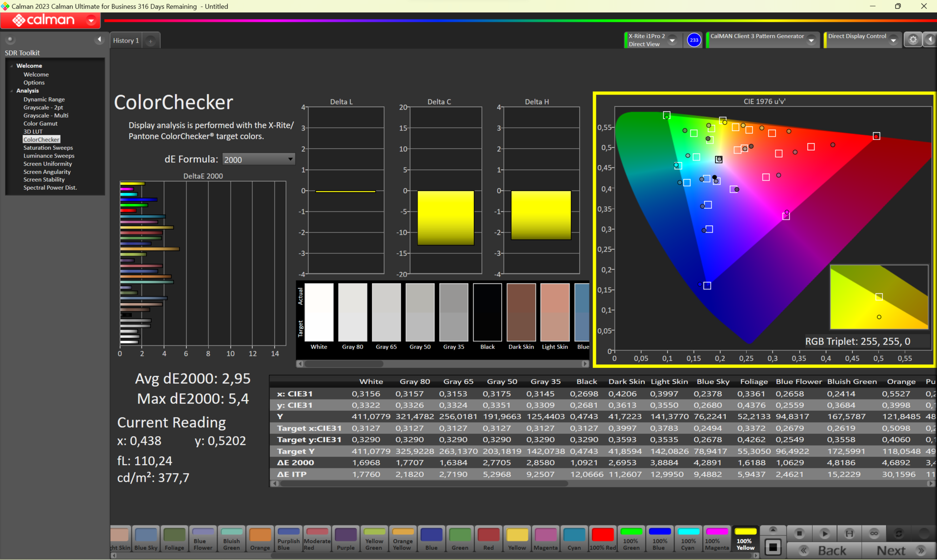937x560 pixels.
Task: Expand CalMAN Client 3 Pattern Generator dropdown
Action: click(x=811, y=40)
